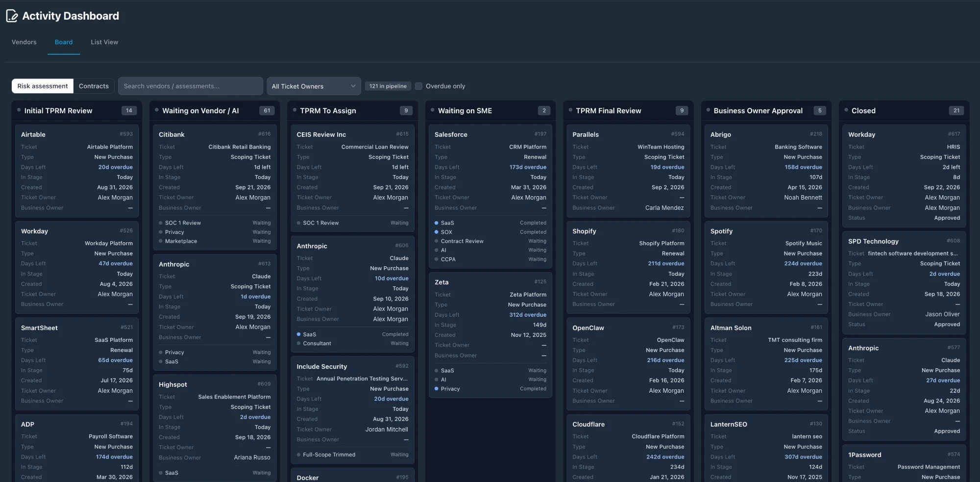
Task: Open the All Ticket Owners dropdown
Action: coord(314,86)
